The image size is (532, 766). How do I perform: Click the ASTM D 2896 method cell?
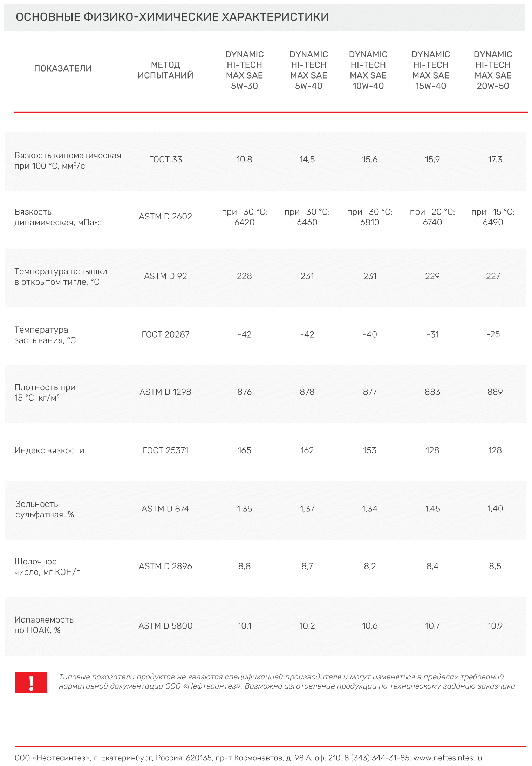coord(165,566)
